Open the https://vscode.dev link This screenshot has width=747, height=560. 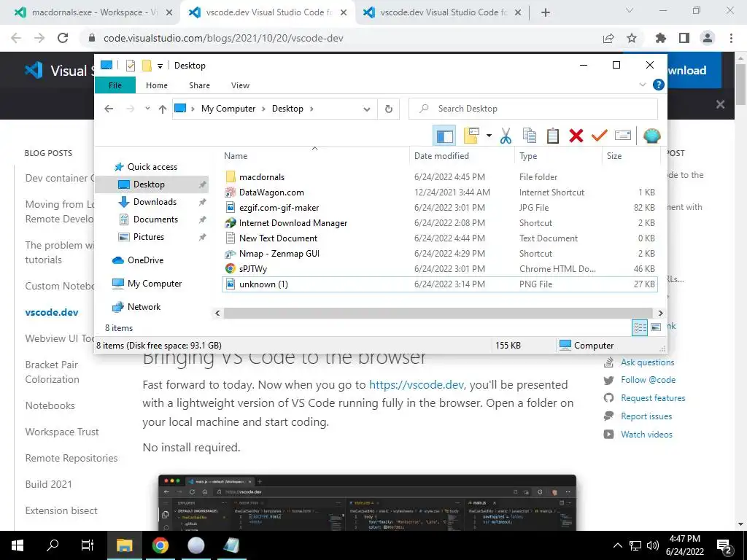click(416, 385)
